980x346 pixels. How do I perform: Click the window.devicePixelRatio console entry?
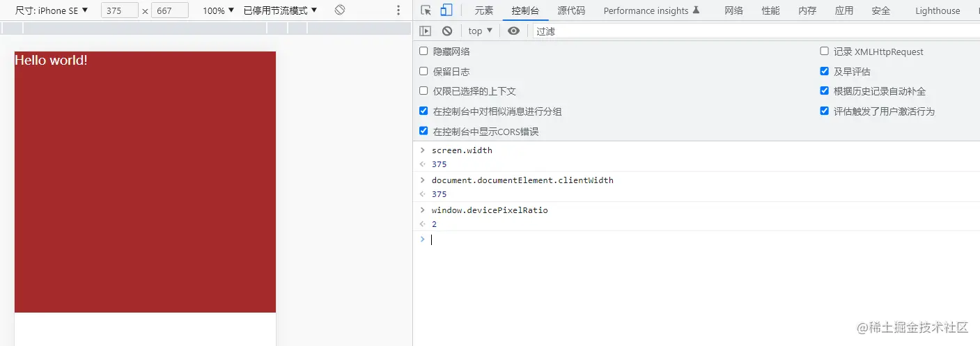click(490, 210)
